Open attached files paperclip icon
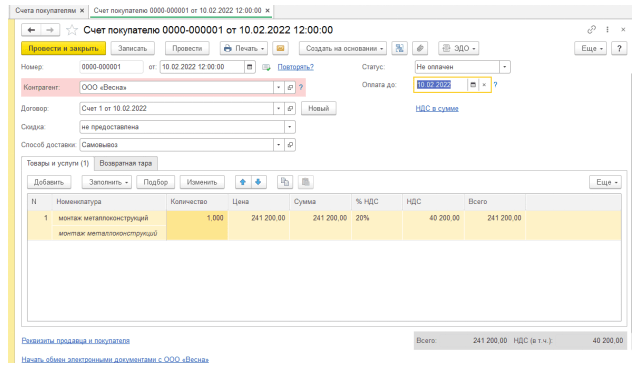 (420, 48)
